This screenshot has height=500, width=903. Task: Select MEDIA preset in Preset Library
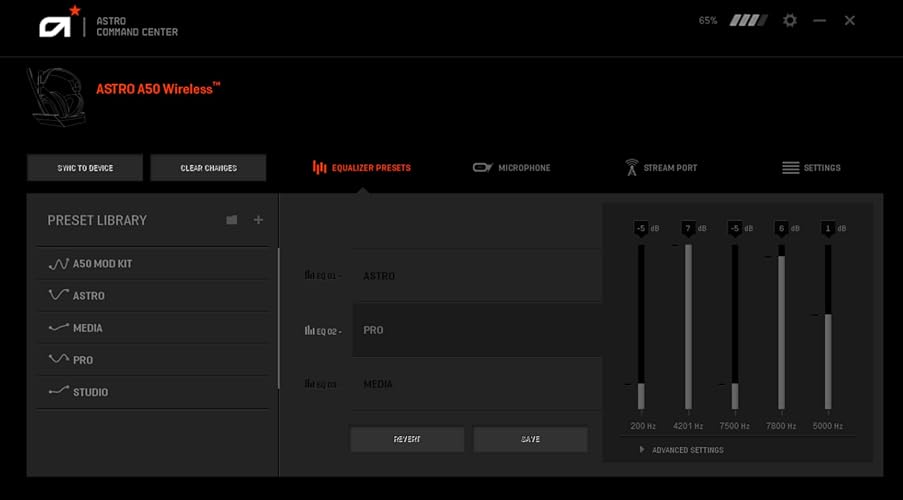[x=153, y=328]
